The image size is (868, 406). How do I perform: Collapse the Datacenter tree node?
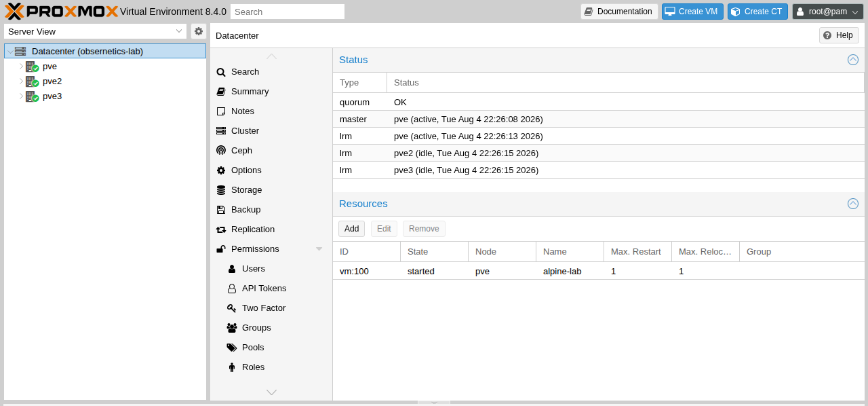click(x=9, y=52)
